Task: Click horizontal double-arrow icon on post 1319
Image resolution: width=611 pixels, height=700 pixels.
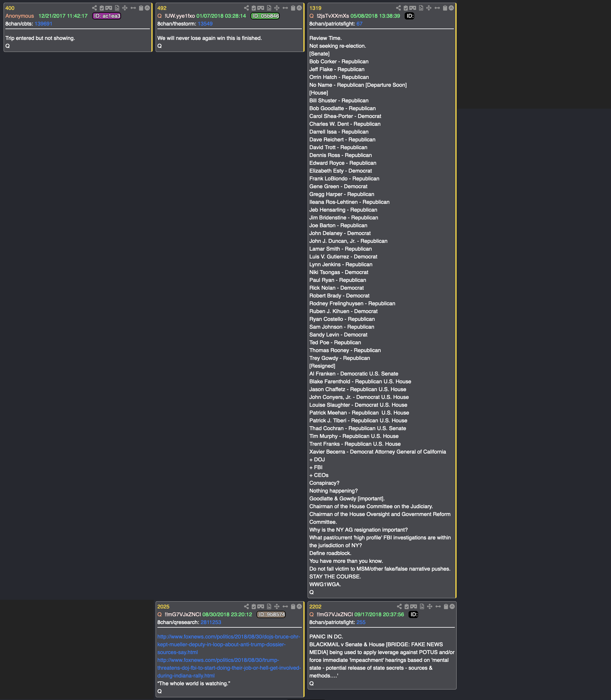Action: tap(437, 8)
